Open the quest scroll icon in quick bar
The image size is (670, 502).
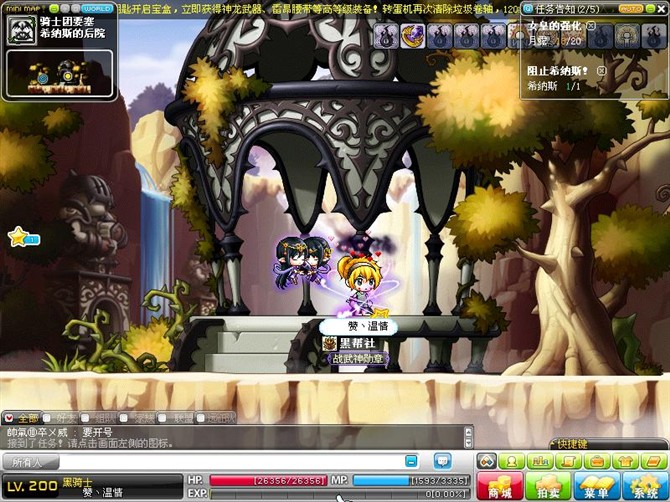point(568,461)
